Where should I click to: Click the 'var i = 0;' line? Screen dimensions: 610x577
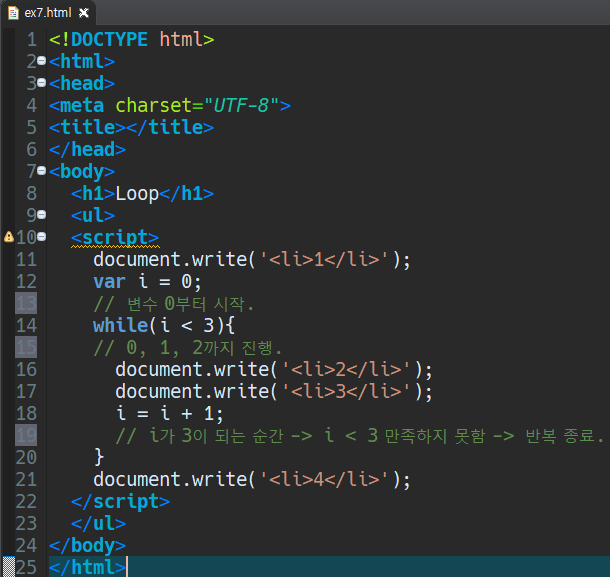pos(147,282)
